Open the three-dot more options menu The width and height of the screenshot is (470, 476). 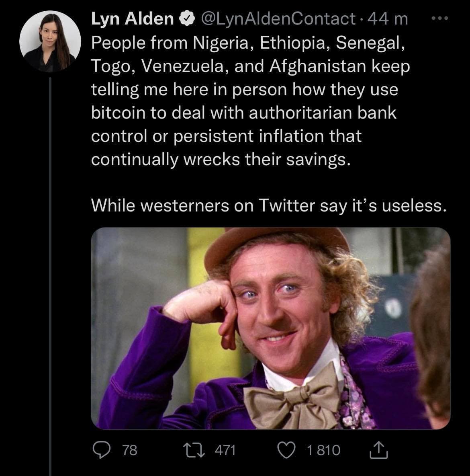442,18
